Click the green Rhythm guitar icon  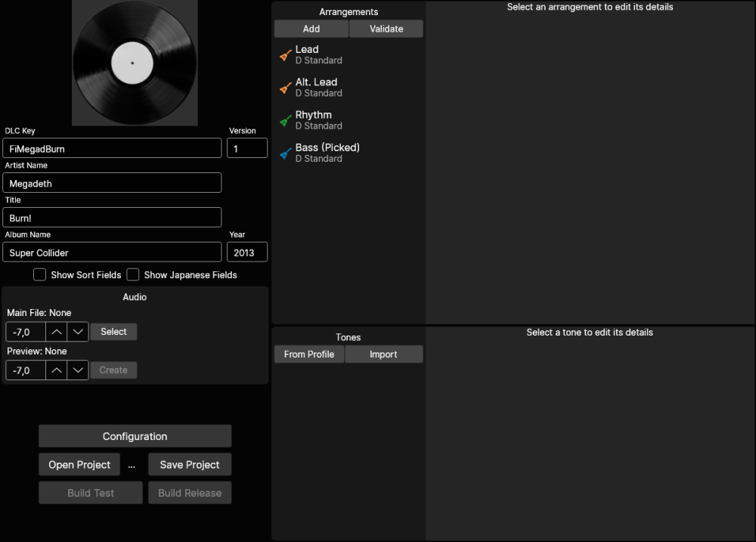(x=285, y=121)
